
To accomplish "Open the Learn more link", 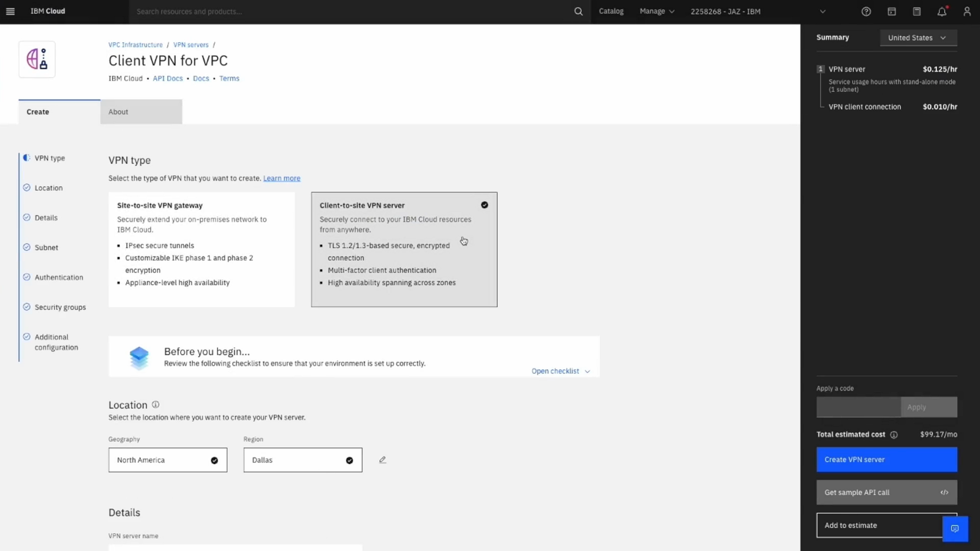I will tap(282, 178).
